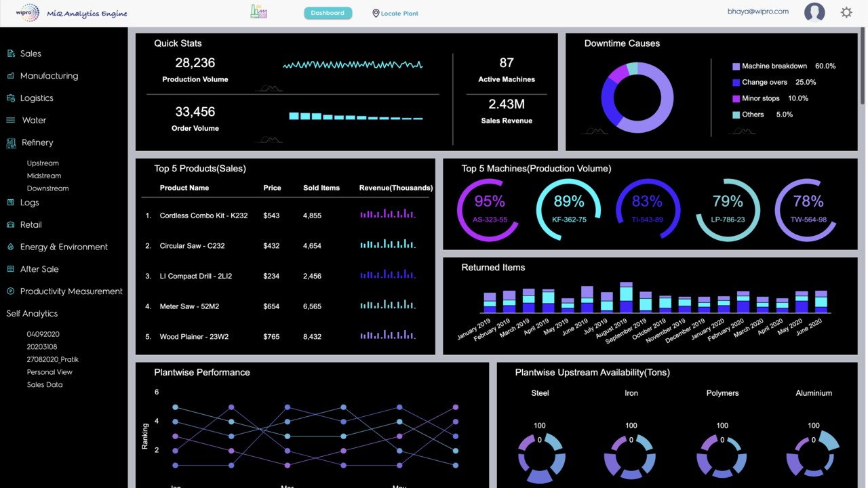The height and width of the screenshot is (488, 868).
Task: Select the Logistics menu label
Action: 37,98
